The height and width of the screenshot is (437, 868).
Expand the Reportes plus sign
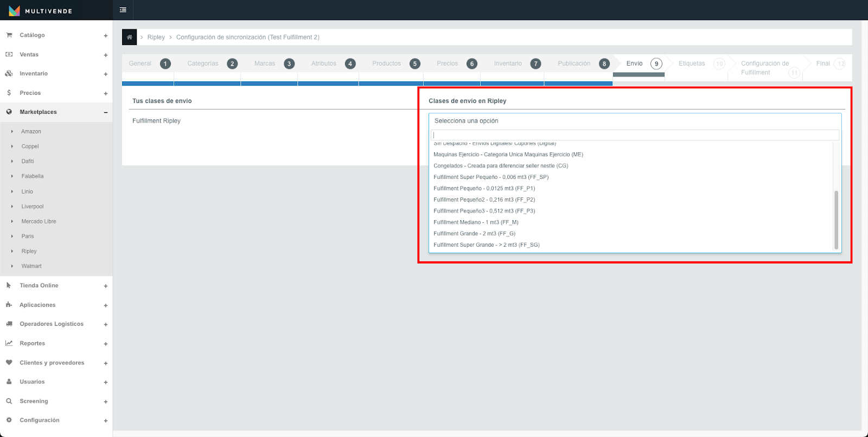click(x=106, y=344)
